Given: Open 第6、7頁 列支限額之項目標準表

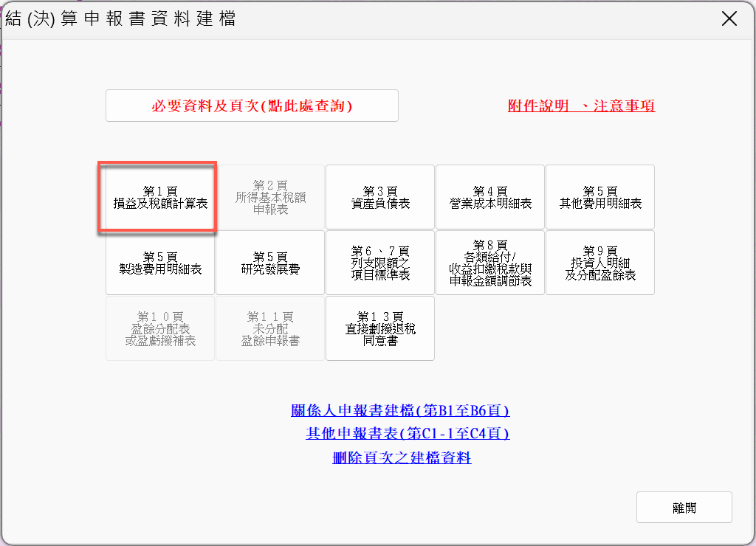Looking at the screenshot, I should pos(380,263).
